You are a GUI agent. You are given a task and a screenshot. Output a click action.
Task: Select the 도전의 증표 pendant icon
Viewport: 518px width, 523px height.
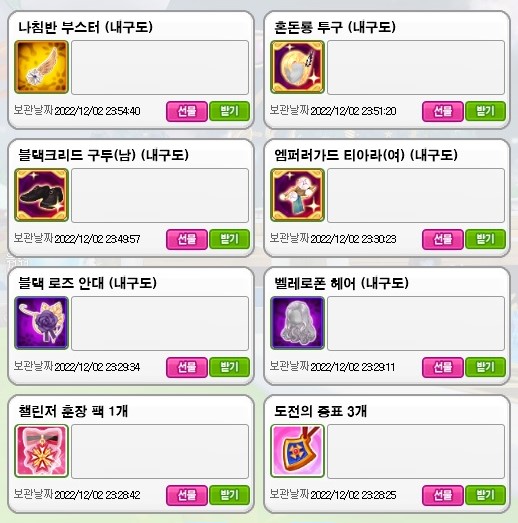click(298, 451)
